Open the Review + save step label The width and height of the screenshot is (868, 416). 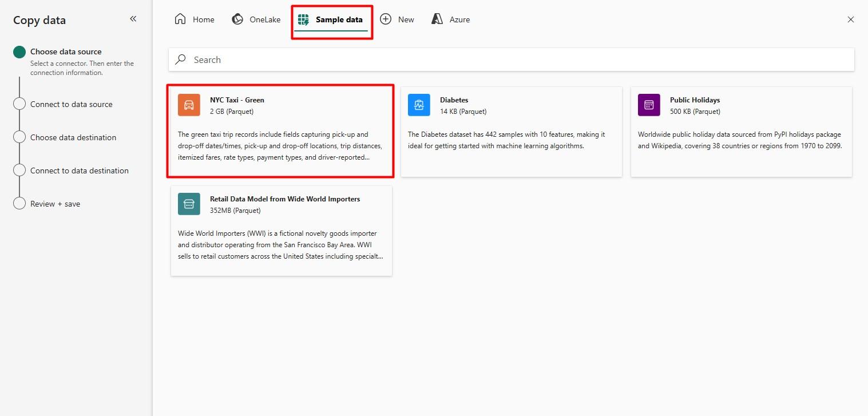tap(56, 204)
